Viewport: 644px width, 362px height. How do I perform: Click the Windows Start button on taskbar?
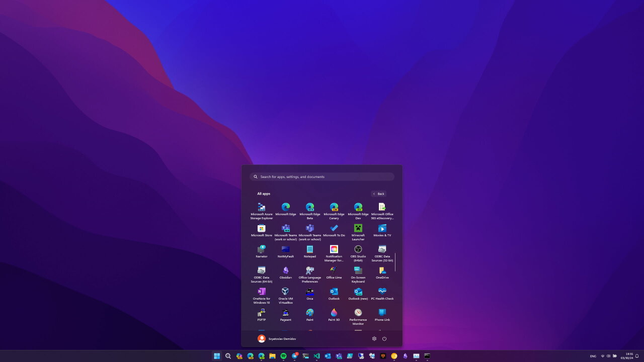(x=217, y=356)
